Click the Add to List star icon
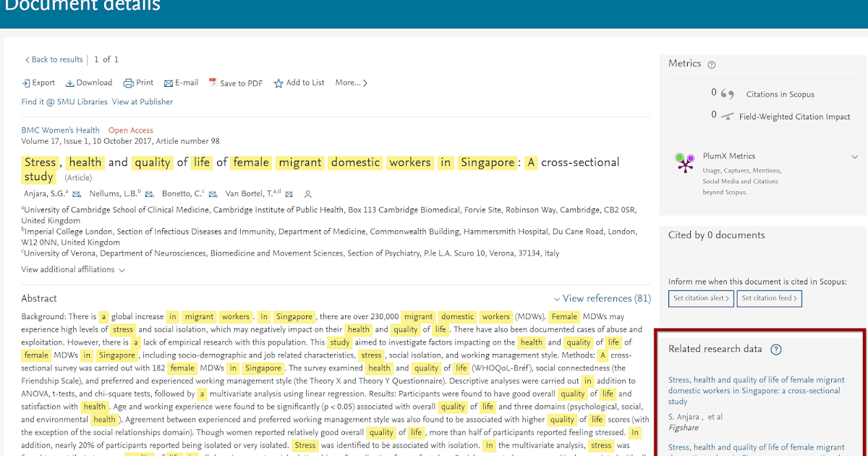868x456 pixels. point(278,83)
